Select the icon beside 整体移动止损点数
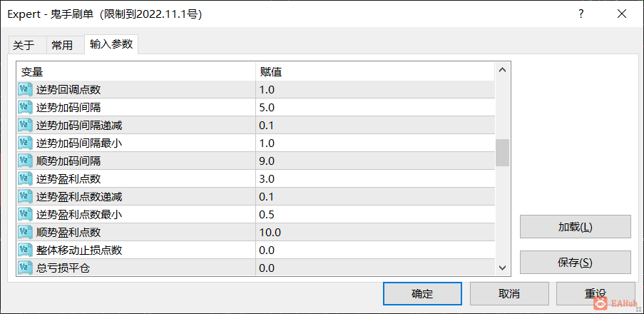 tap(25, 250)
